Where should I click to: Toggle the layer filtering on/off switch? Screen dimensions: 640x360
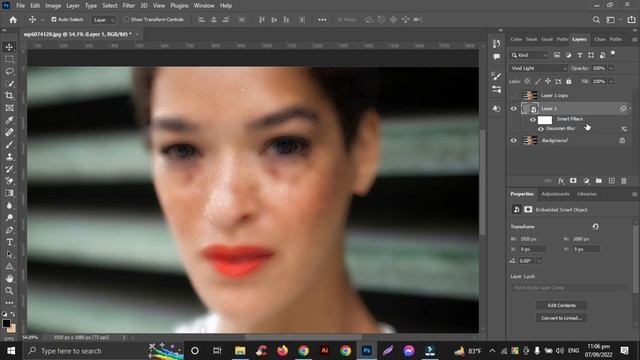click(613, 53)
